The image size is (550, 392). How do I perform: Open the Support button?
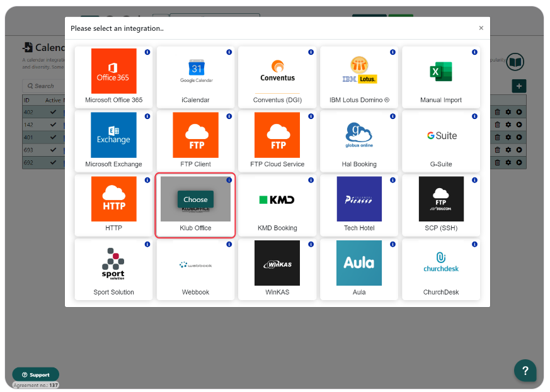click(x=36, y=375)
